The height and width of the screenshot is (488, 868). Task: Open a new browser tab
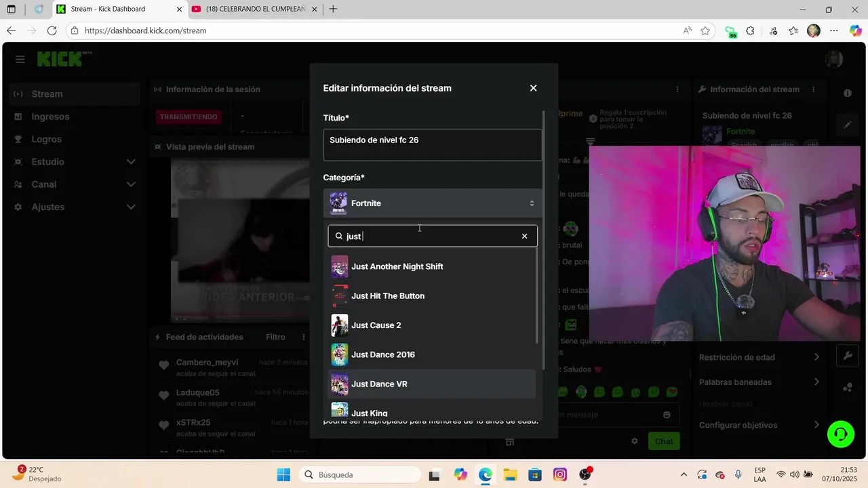(x=333, y=9)
